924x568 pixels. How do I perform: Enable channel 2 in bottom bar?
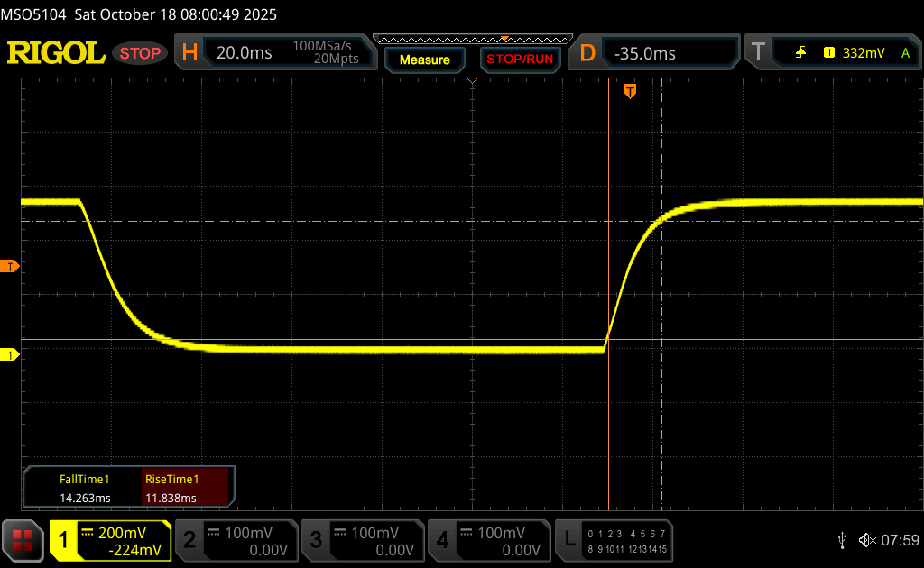click(x=236, y=540)
